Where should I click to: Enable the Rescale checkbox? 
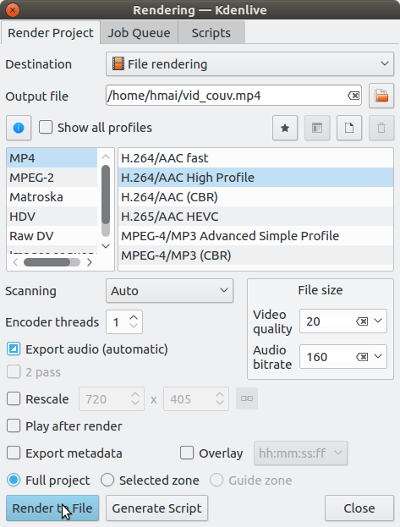(x=14, y=399)
